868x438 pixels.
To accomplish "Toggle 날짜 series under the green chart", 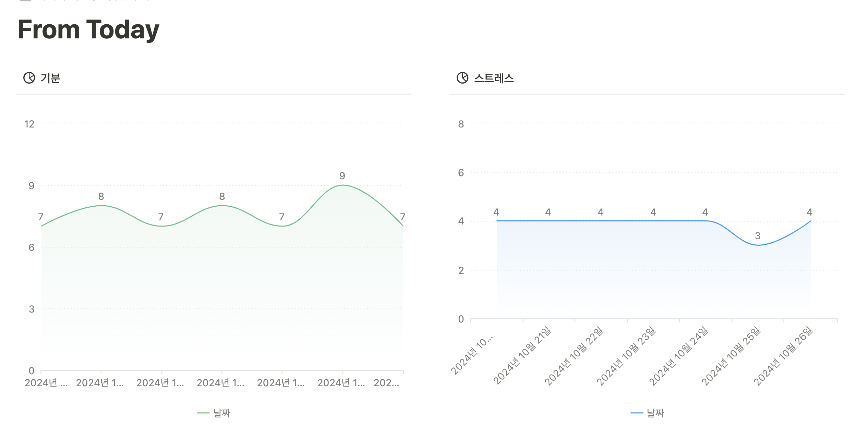I will 222,413.
